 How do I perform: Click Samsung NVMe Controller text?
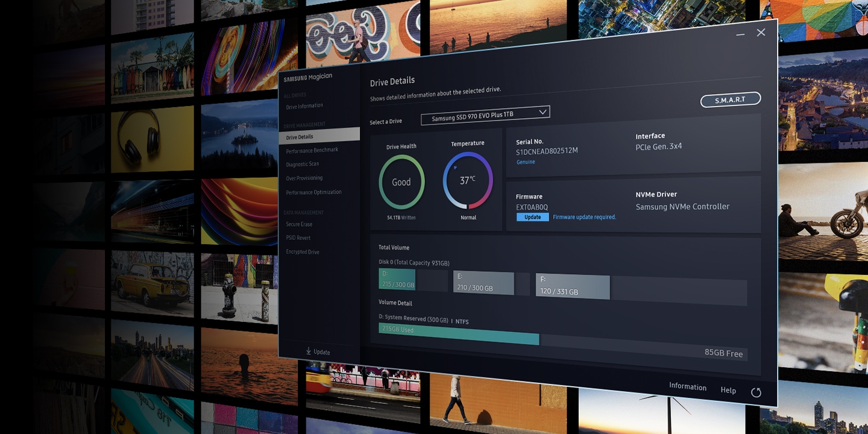pyautogui.click(x=682, y=207)
